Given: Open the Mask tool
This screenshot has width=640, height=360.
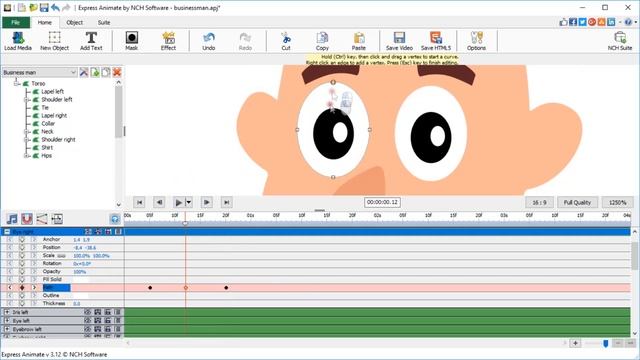Looking at the screenshot, I should pyautogui.click(x=131, y=41).
